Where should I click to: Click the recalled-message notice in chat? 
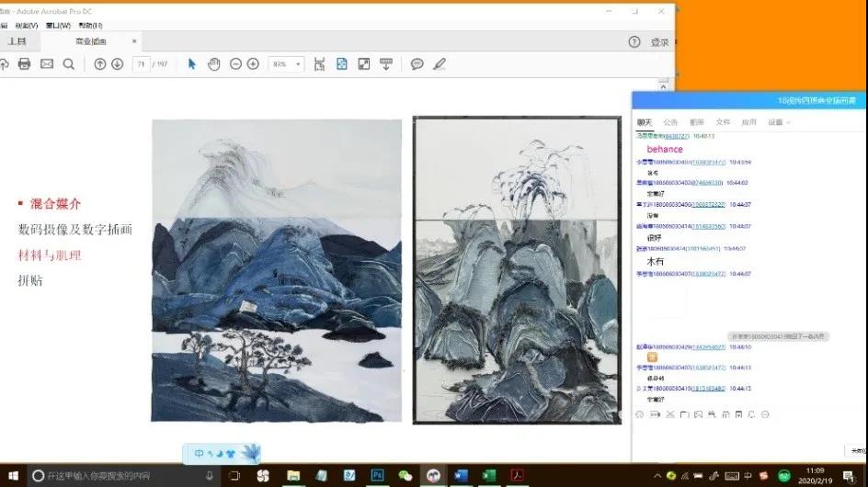point(778,336)
